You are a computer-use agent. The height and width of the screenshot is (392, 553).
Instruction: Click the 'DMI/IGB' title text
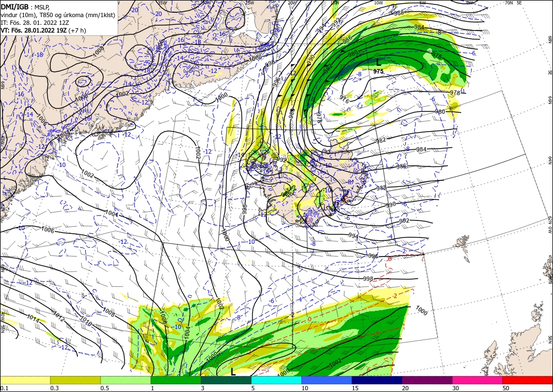tap(15, 6)
